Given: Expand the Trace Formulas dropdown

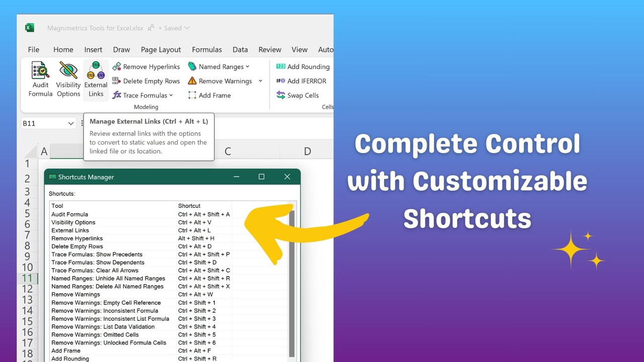Looking at the screenshot, I should (x=171, y=96).
